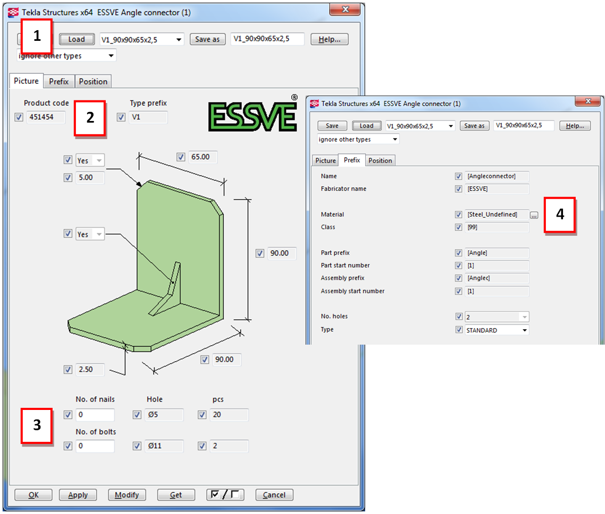The height and width of the screenshot is (514, 605).
Task: Toggle checkbox beside 5.00 chamfer value
Action: (68, 178)
